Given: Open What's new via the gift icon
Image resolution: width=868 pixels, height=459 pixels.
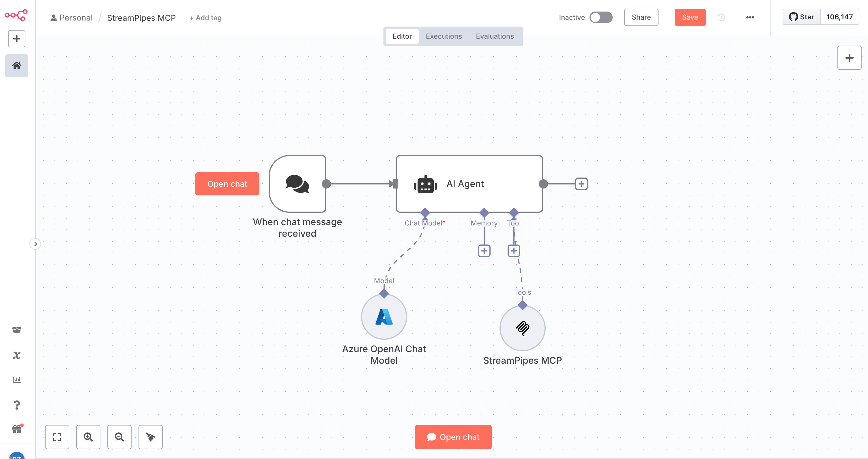Looking at the screenshot, I should (x=16, y=429).
